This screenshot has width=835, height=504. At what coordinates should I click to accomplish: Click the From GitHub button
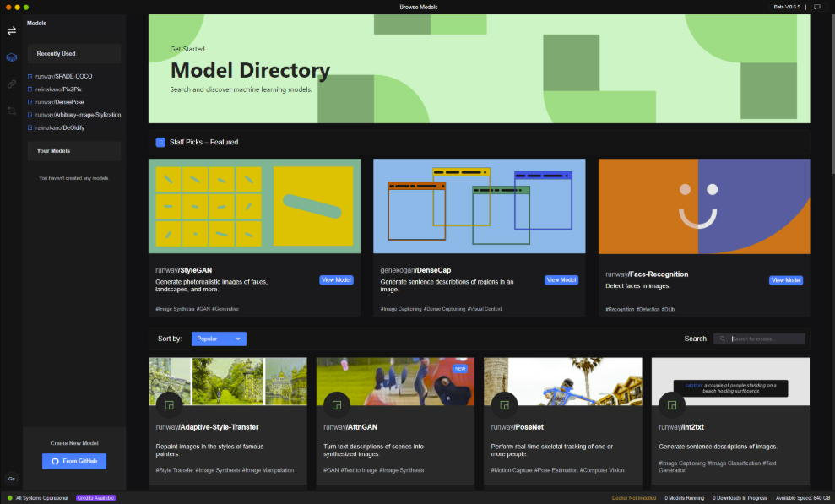[x=74, y=461]
